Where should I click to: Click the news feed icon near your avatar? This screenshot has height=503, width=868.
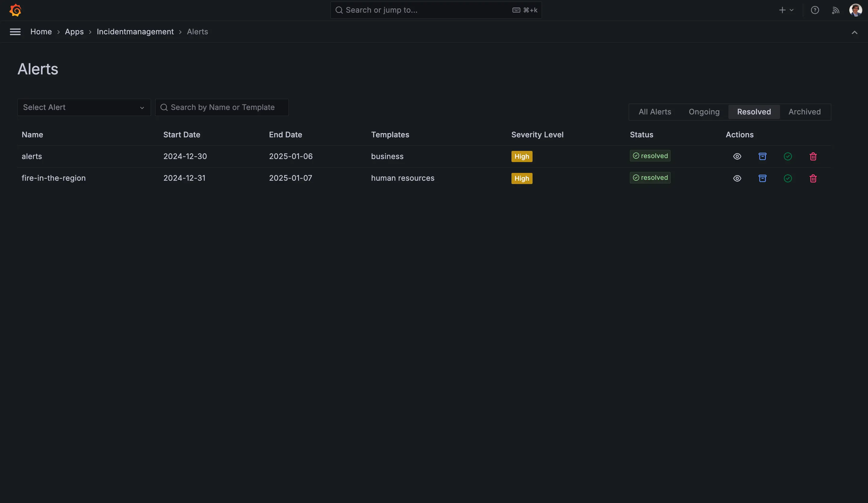[836, 10]
